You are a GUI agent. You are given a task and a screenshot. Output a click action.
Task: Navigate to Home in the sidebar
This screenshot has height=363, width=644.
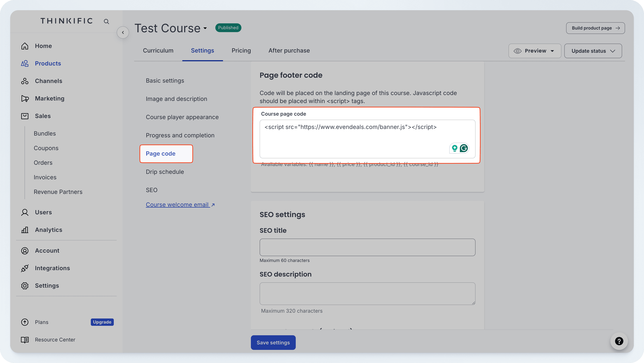(43, 46)
